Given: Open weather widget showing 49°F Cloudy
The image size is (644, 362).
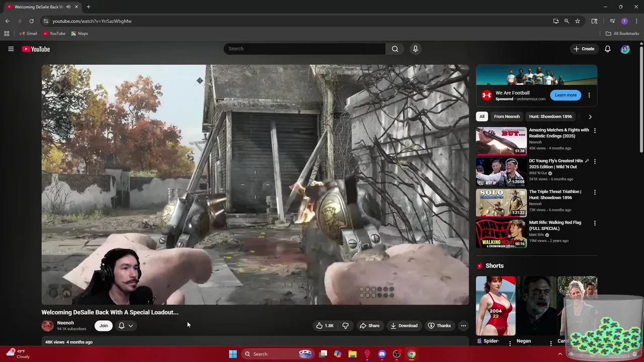Looking at the screenshot, I should [x=18, y=354].
